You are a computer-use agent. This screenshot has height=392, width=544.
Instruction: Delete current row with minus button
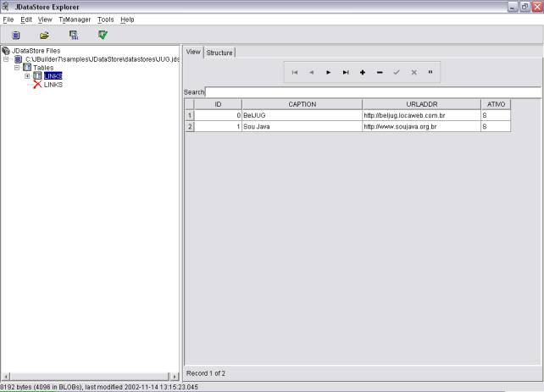tap(380, 73)
